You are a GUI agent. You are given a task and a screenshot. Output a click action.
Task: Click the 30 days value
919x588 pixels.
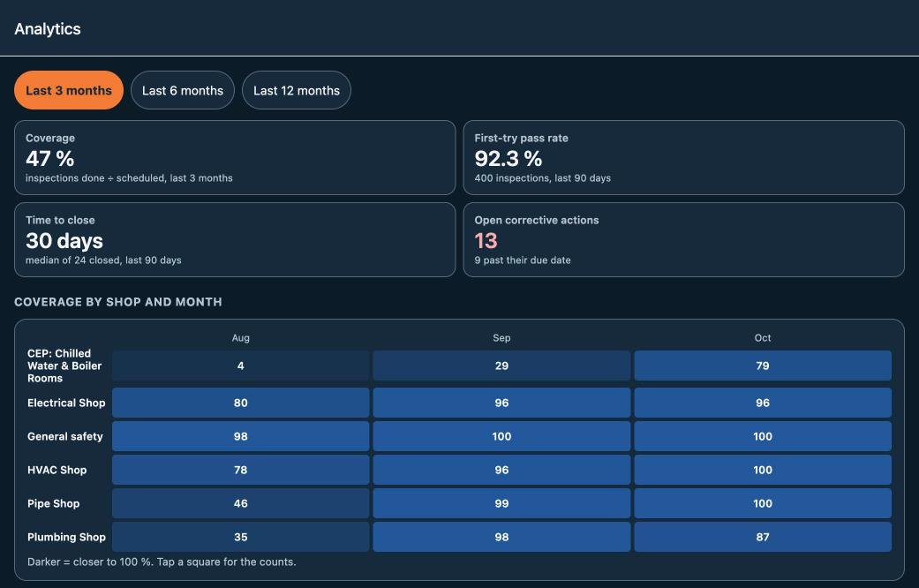click(x=64, y=240)
